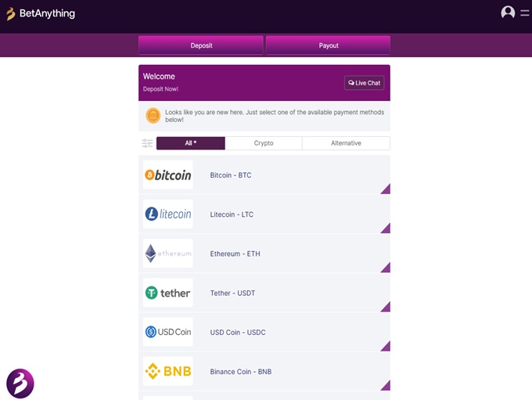The image size is (532, 400).
Task: Select the Bitcoin logo
Action: pos(167,175)
